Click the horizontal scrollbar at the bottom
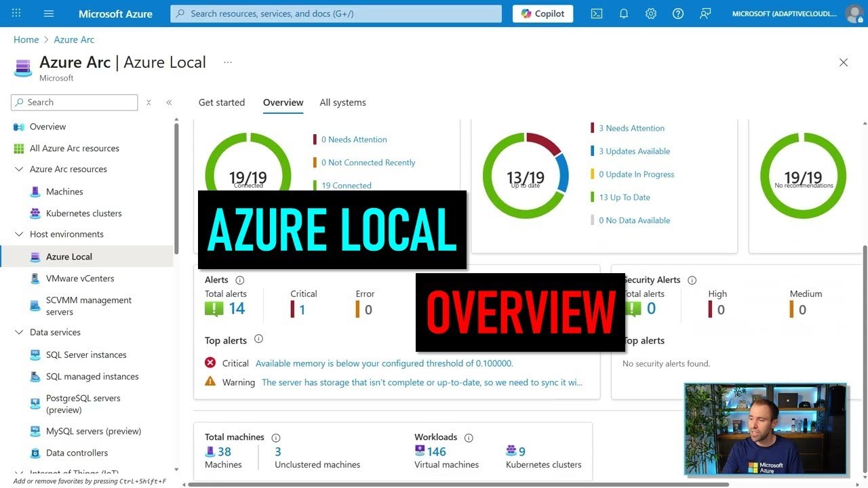 coord(458,485)
